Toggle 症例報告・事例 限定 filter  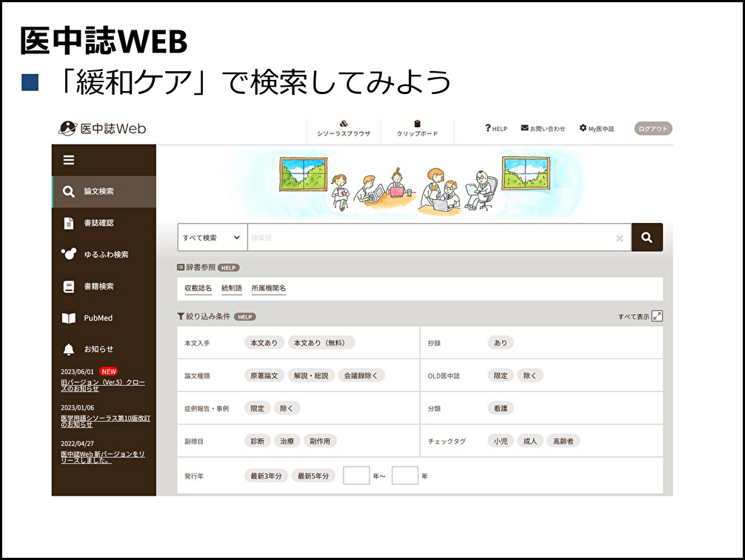click(258, 408)
